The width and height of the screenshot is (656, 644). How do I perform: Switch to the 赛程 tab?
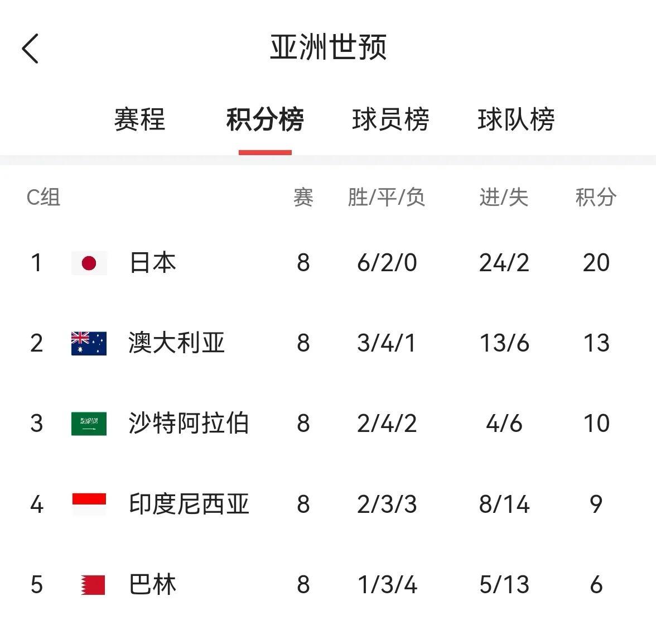(x=139, y=119)
